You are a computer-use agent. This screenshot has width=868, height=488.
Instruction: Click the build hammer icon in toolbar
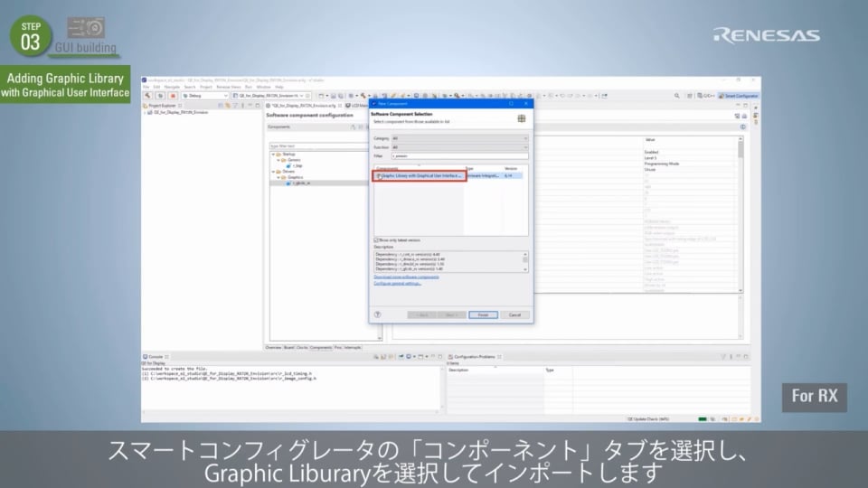pos(147,95)
